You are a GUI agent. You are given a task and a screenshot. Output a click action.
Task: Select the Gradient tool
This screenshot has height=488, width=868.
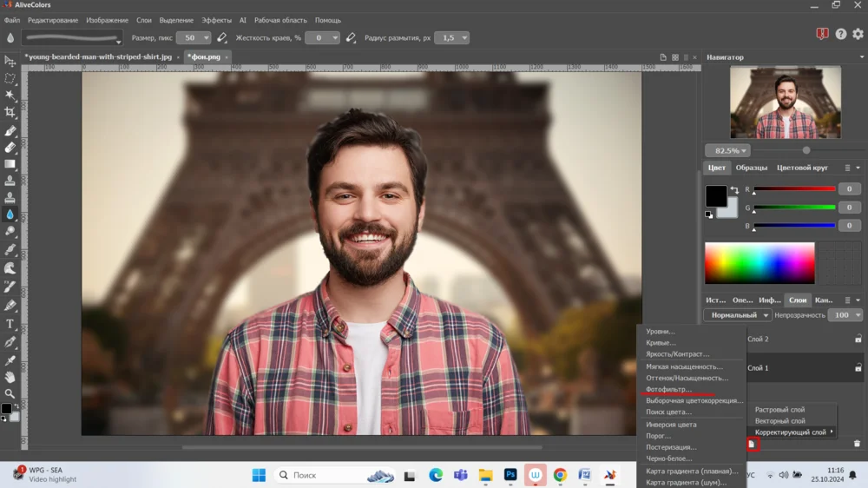point(10,164)
